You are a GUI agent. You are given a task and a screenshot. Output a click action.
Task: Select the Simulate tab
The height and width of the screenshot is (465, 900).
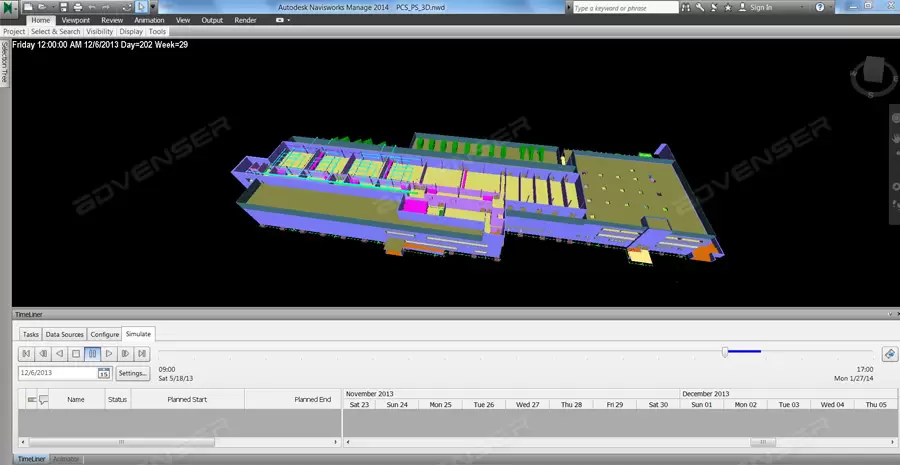coord(138,334)
